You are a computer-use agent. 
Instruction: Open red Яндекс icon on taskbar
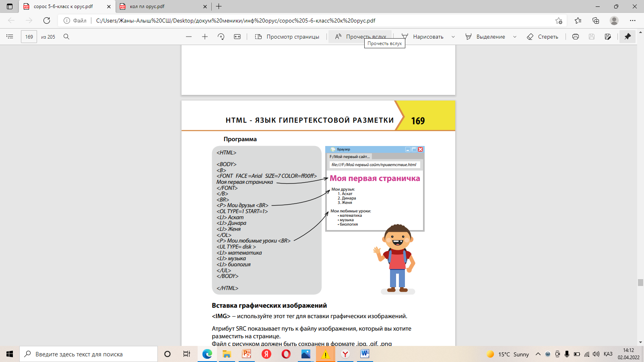tap(266, 354)
